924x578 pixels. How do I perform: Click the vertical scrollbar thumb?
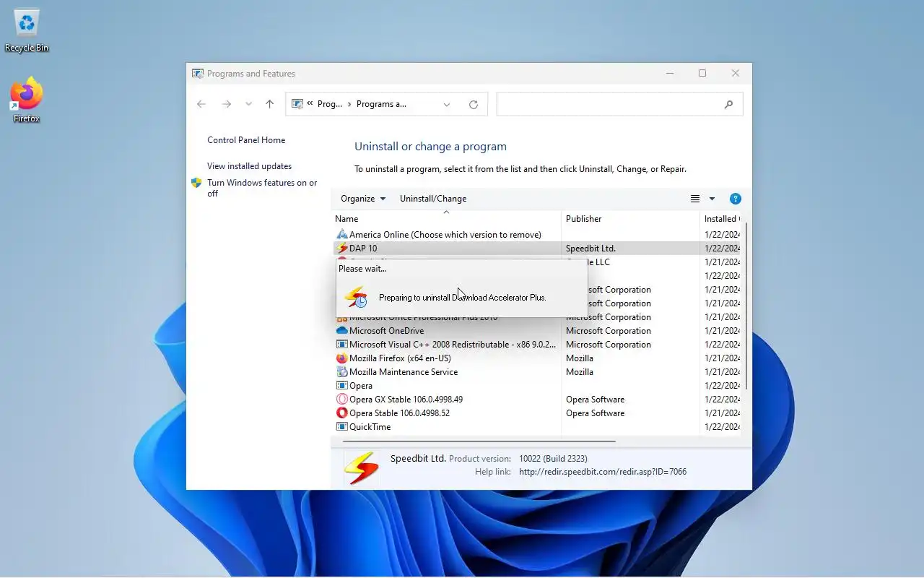click(x=746, y=306)
